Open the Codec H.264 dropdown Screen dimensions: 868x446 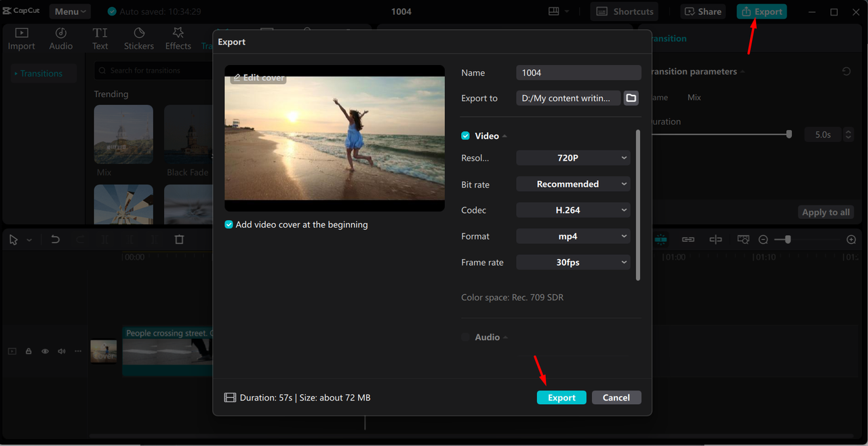(x=573, y=210)
